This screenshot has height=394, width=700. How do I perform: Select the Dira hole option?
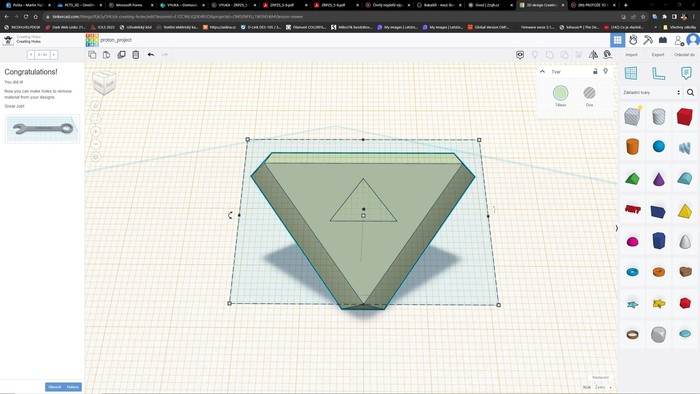coord(589,93)
